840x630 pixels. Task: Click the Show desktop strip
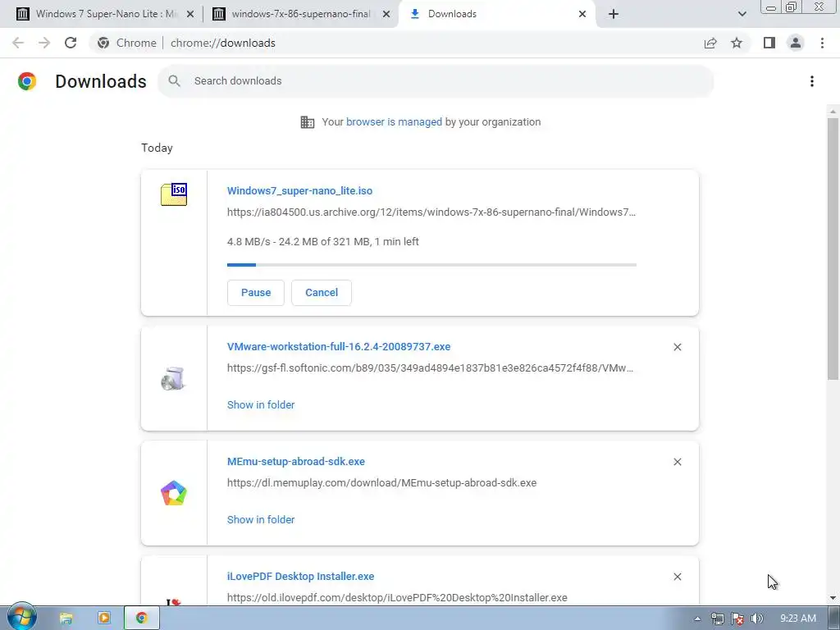tap(834, 619)
